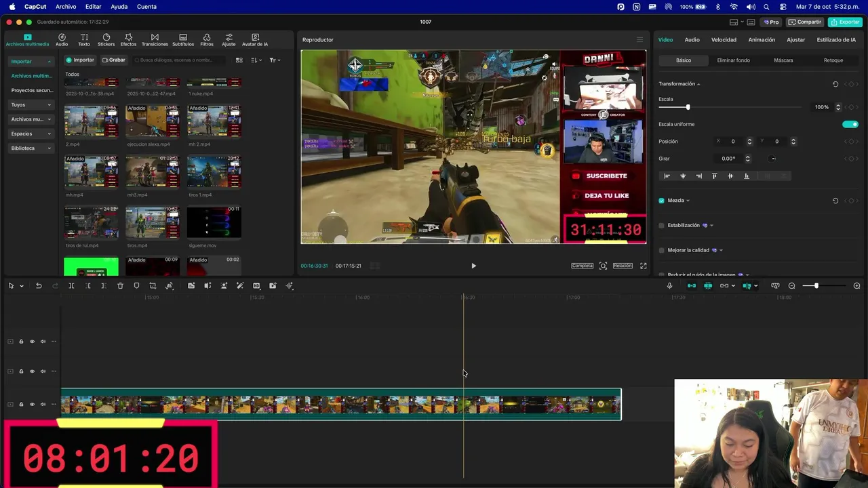Screen dimensions: 868x488
Task: Open the Editar menu
Action: pos(94,7)
